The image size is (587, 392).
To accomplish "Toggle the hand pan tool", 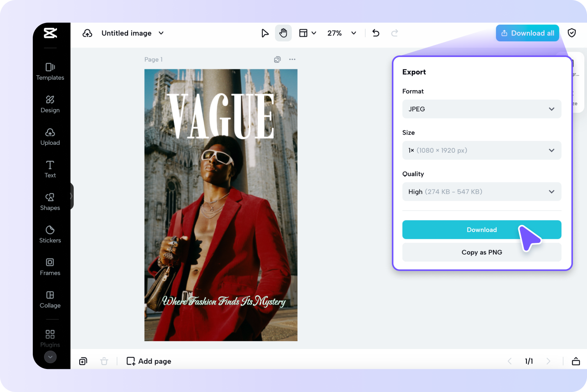I will (x=283, y=33).
